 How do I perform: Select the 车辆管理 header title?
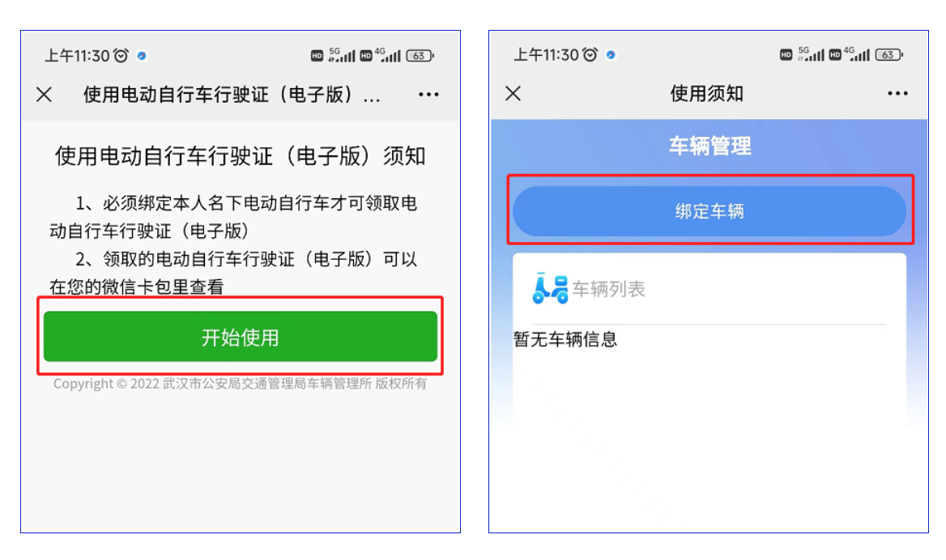709,146
